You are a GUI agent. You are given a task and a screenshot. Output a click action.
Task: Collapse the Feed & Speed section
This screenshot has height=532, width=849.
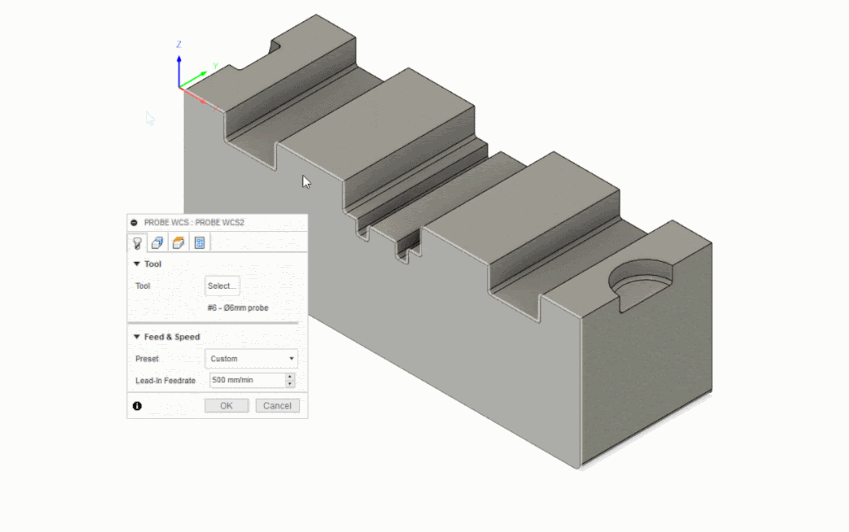pyautogui.click(x=136, y=337)
